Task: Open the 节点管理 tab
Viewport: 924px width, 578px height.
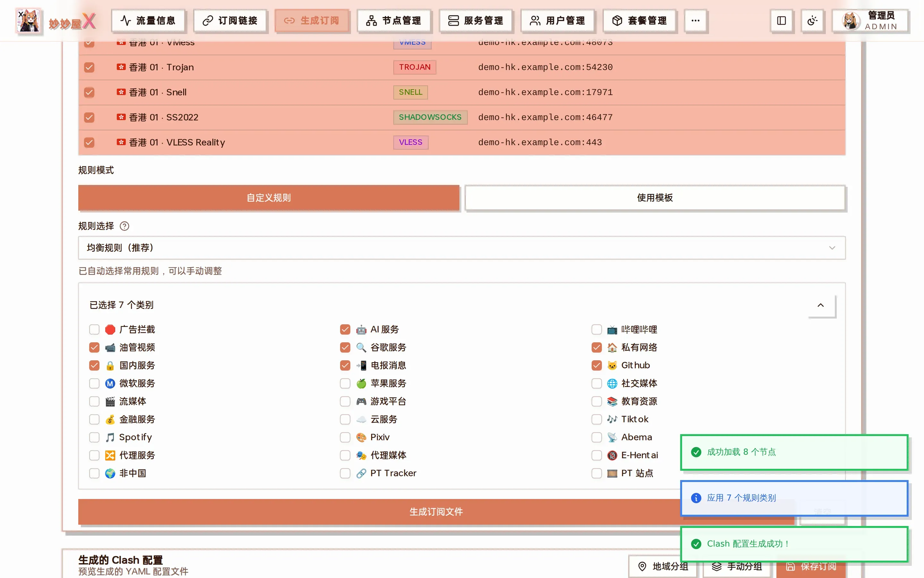Action: [394, 21]
